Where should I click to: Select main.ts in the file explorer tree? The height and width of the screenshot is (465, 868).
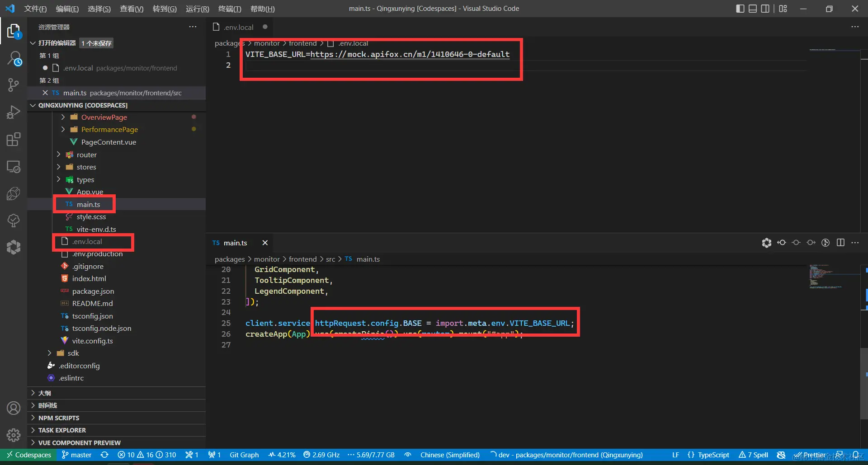pos(88,204)
